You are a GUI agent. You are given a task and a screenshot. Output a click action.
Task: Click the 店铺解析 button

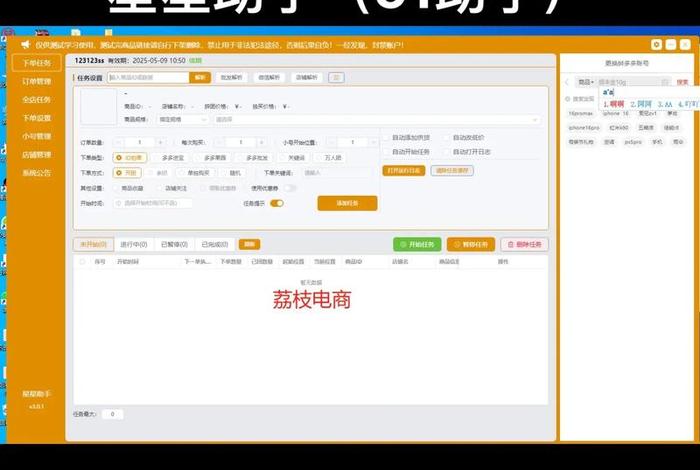coord(306,78)
